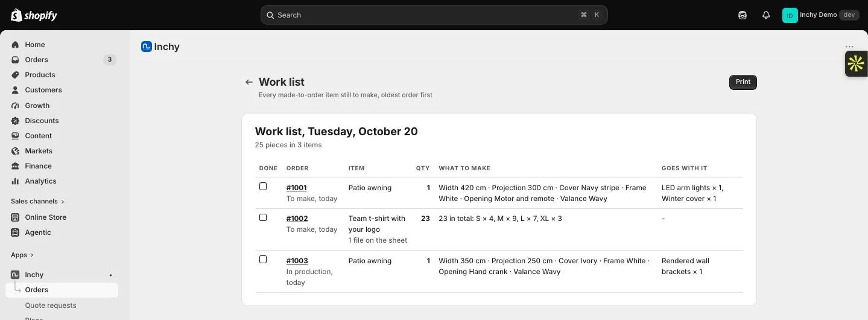Open the Home icon in sidebar
Image resolution: width=868 pixels, height=320 pixels.
(x=15, y=45)
